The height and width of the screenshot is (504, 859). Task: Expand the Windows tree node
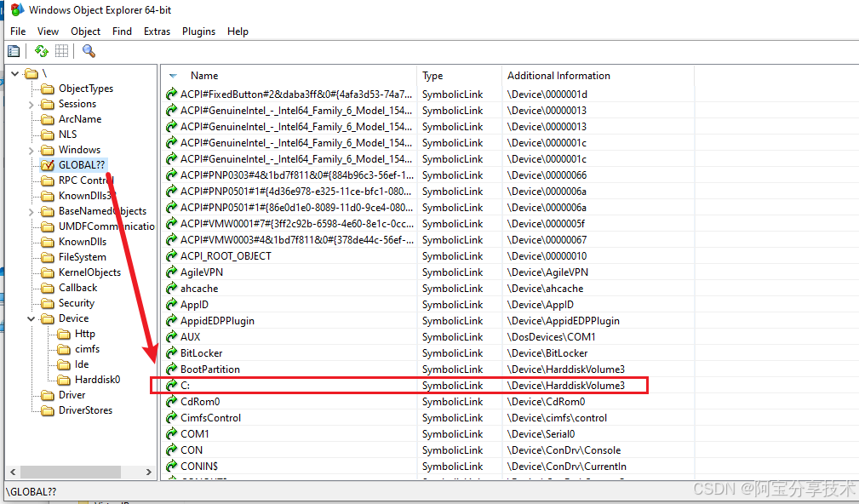(x=31, y=151)
